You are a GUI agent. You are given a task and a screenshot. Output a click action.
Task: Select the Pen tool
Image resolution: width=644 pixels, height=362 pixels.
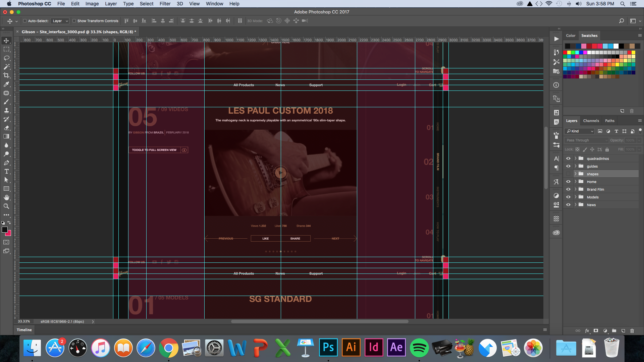coord(6,163)
